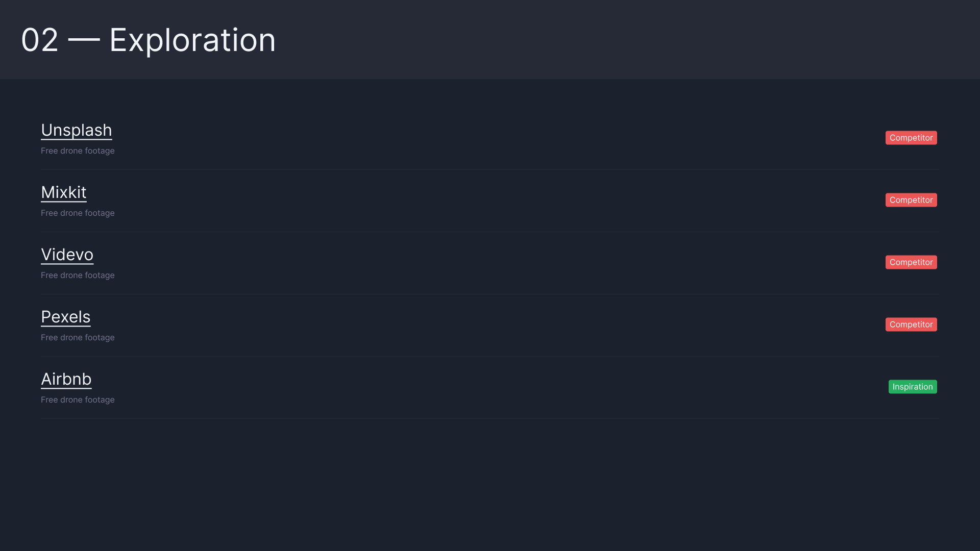Visit the Pexels link

pyautogui.click(x=66, y=317)
